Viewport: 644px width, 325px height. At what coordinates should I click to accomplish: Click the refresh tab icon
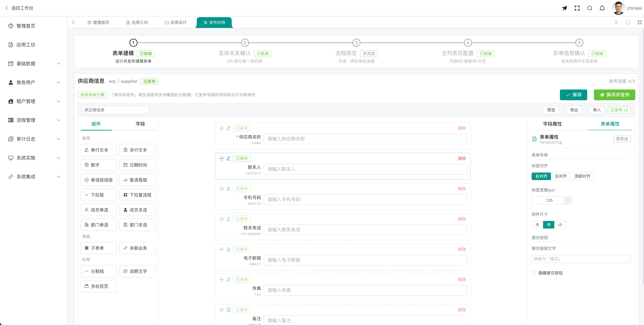628,23
